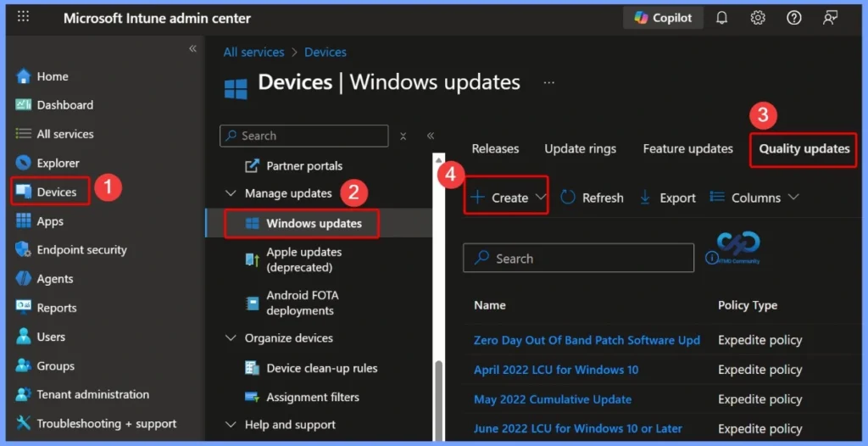
Task: Open Troubleshooting + support
Action: pos(96,424)
